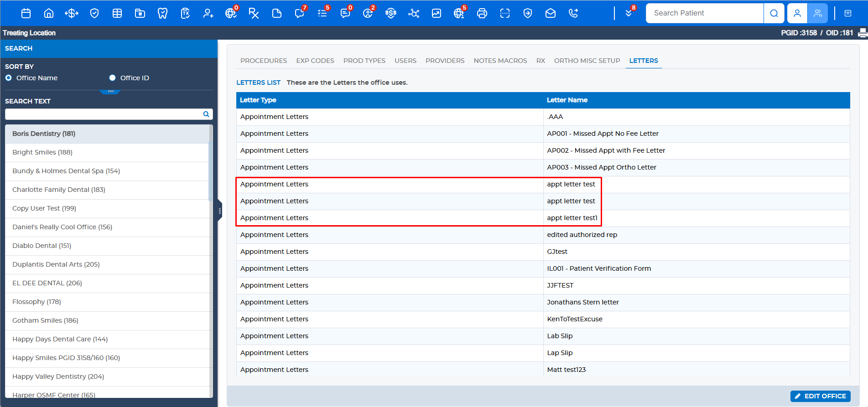868x407 pixels.
Task: Switch to the EXP CODES tab
Action: click(x=315, y=61)
